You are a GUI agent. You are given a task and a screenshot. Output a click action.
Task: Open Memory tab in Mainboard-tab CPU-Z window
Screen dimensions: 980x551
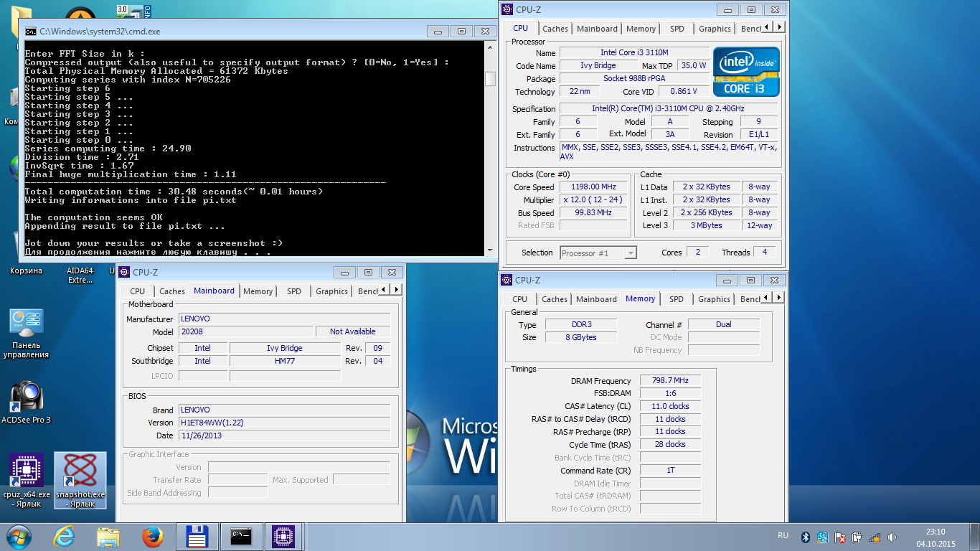click(x=258, y=291)
